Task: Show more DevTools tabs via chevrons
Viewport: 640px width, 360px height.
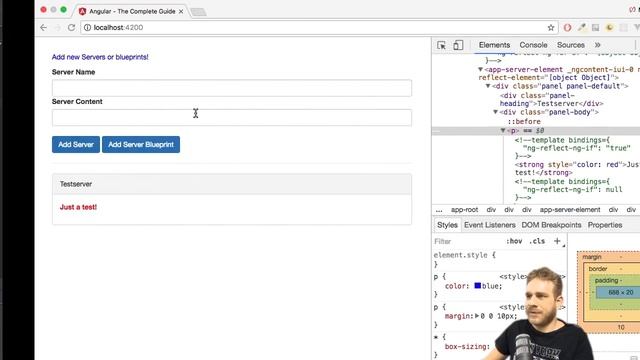Action: [x=598, y=45]
